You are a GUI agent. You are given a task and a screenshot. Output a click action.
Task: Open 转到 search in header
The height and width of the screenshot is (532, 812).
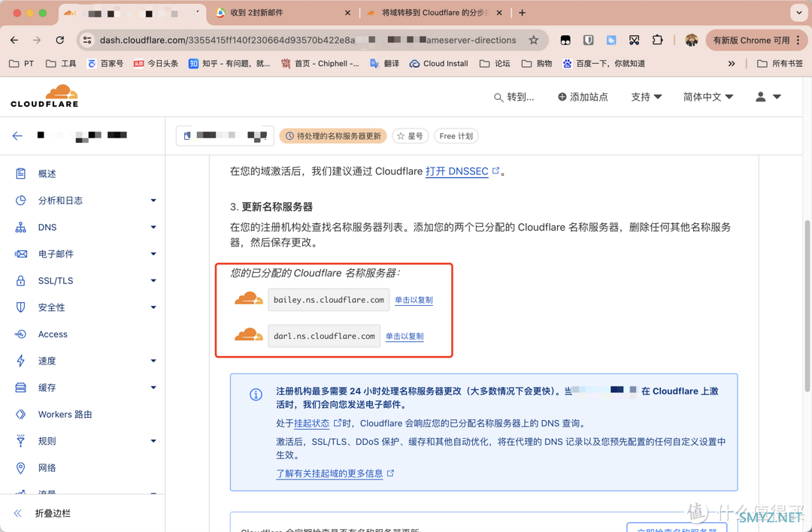pos(514,97)
